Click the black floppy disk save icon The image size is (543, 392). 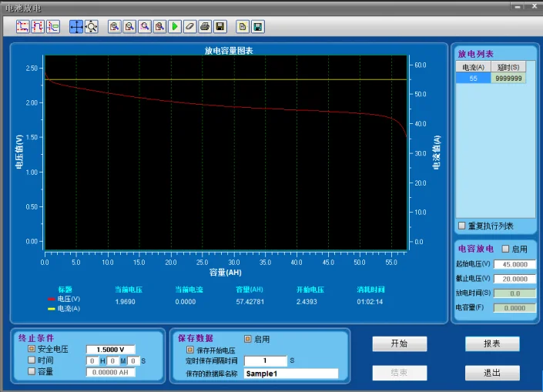click(220, 26)
